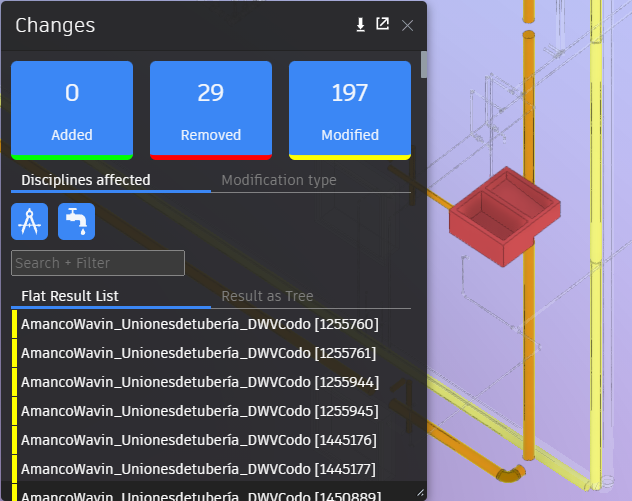Screen dimensions: 632x501
Task: Open Changes panel in a new window
Action: (x=383, y=24)
